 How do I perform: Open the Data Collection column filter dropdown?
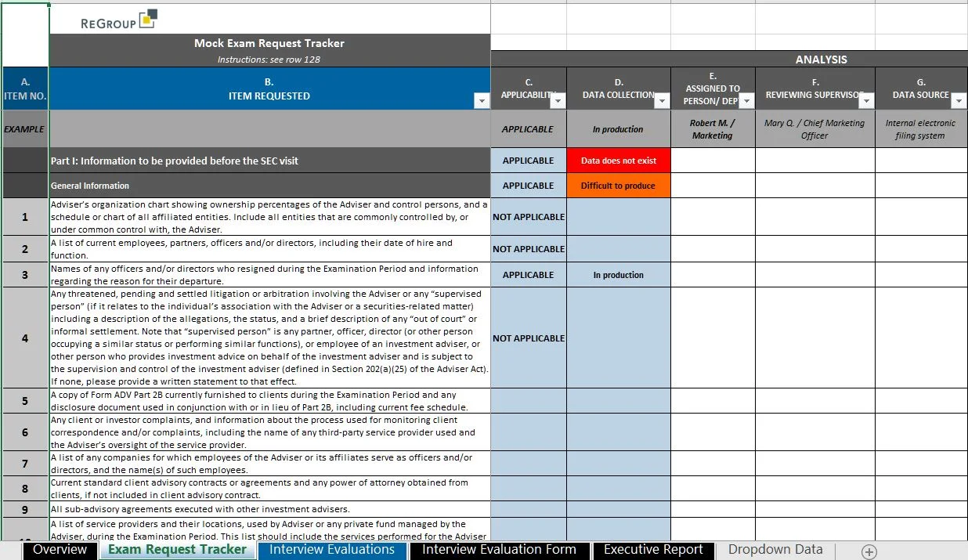pyautogui.click(x=663, y=102)
